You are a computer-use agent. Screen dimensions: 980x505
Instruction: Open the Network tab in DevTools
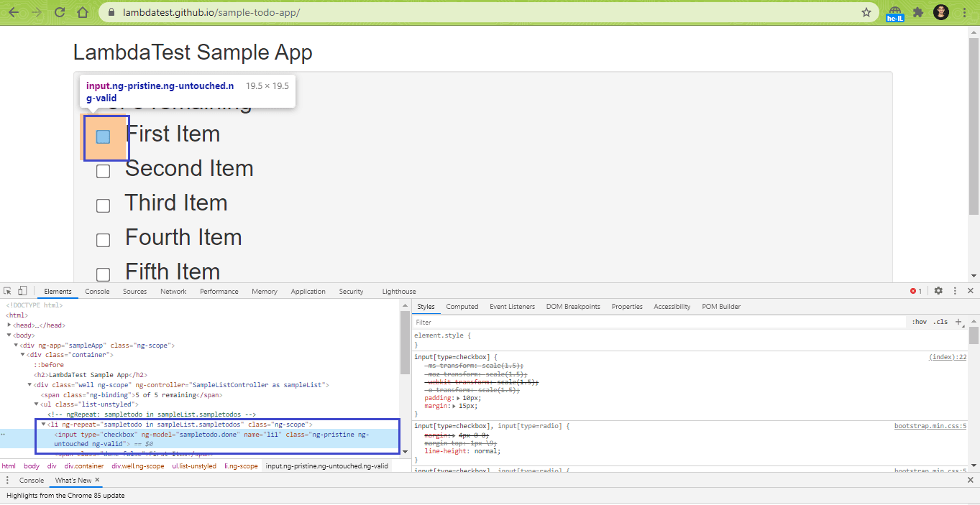coord(173,291)
